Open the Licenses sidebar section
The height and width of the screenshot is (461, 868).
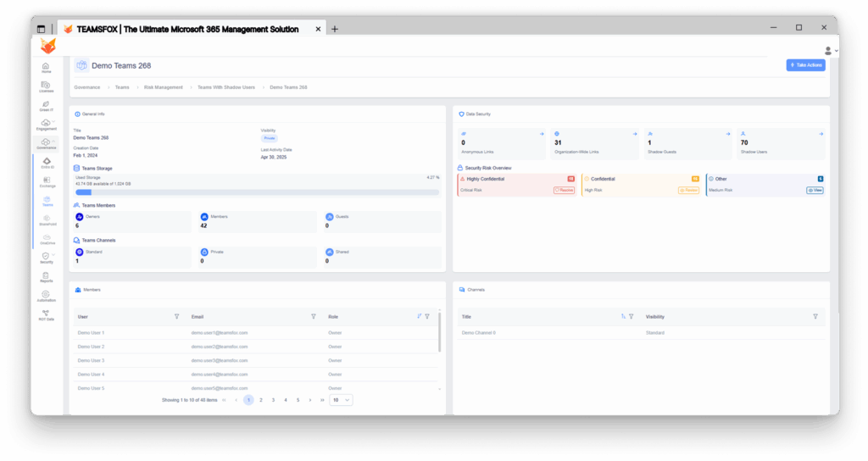point(46,87)
